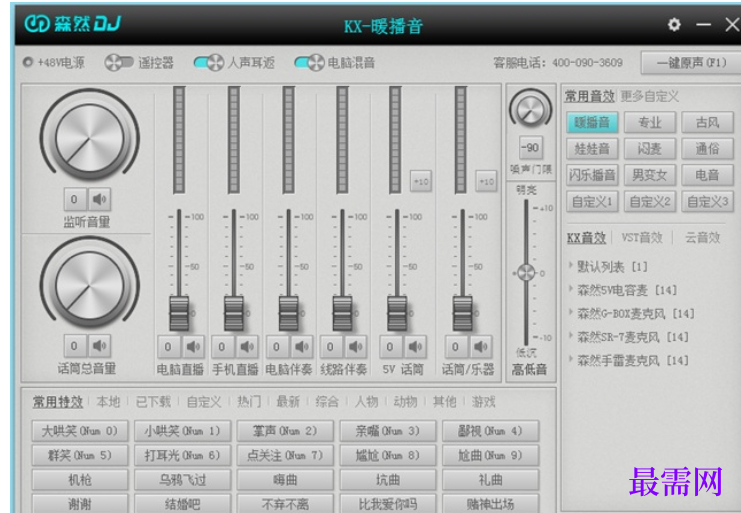The width and height of the screenshot is (741, 513).
Task: Toggle the 遥控器 switch
Action: (119, 62)
